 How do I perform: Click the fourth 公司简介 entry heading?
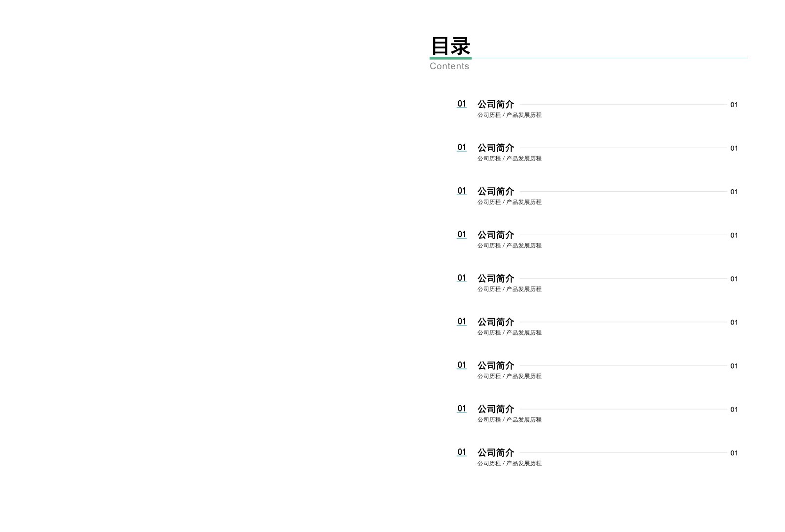pos(496,235)
